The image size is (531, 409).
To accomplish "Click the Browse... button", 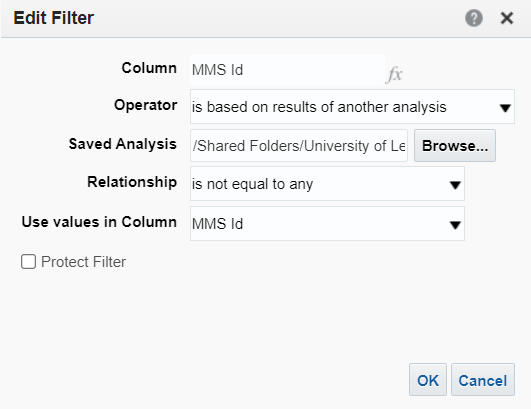I will pos(455,146).
